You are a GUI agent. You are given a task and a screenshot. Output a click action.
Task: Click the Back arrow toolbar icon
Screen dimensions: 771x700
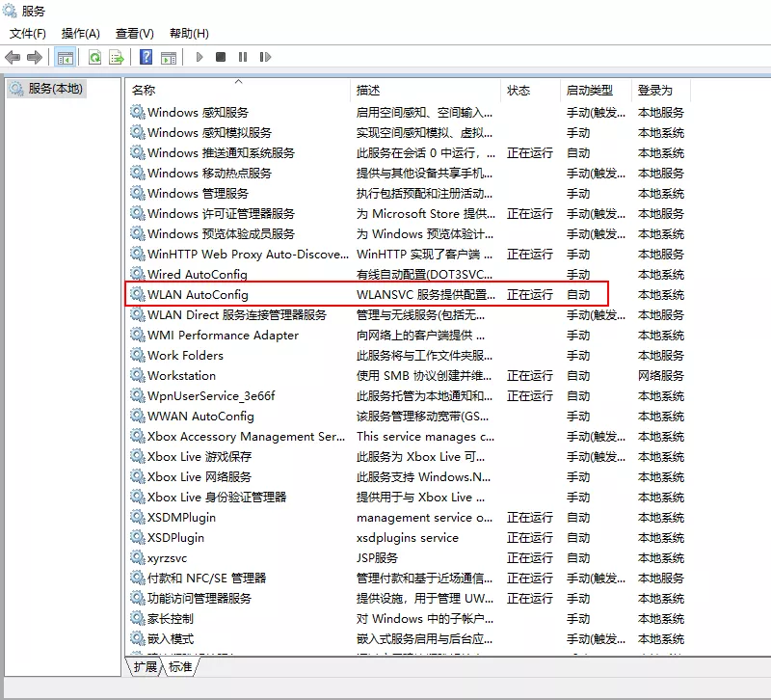point(13,58)
